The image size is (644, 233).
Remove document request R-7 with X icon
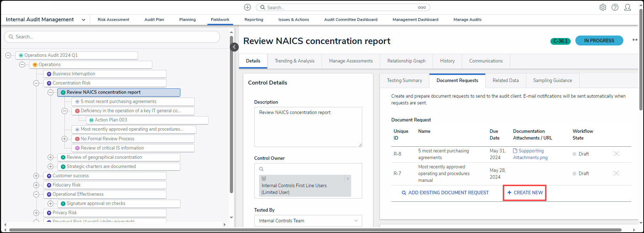617,173
